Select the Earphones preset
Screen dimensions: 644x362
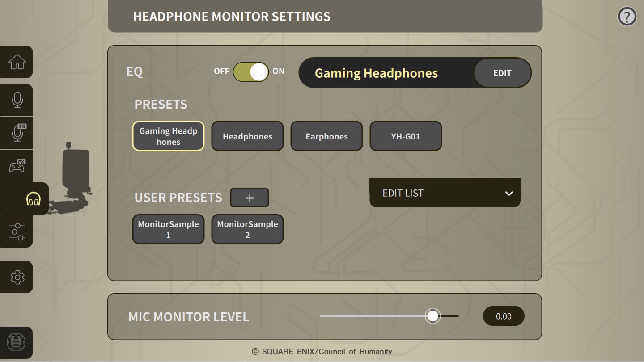(x=326, y=136)
